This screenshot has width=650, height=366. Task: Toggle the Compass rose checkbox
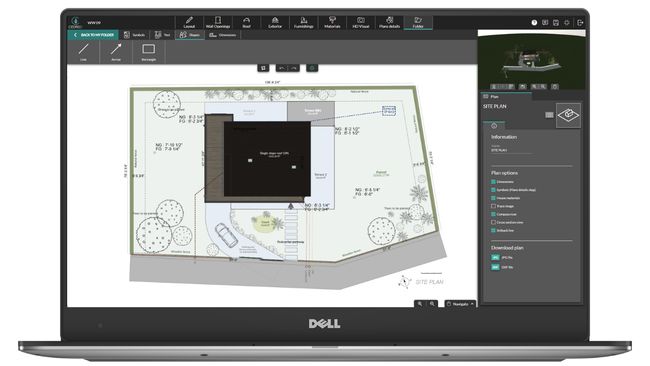click(493, 214)
